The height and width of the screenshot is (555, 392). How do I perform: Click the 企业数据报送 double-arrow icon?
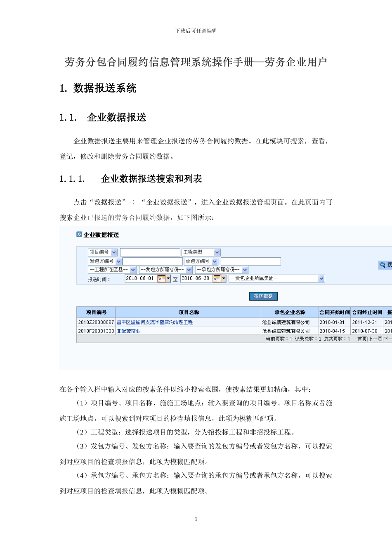(79, 235)
